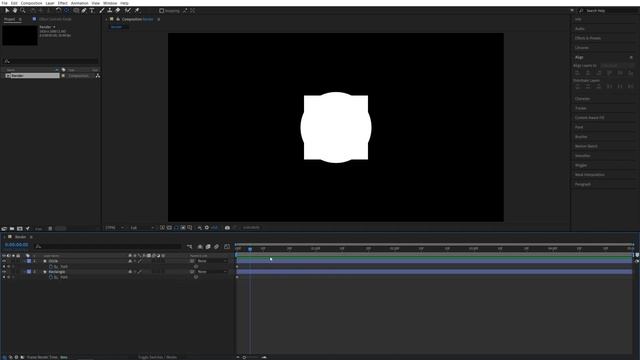640x360 pixels.
Task: Toggle mask and shape path visibility in viewer
Action: 176,228
